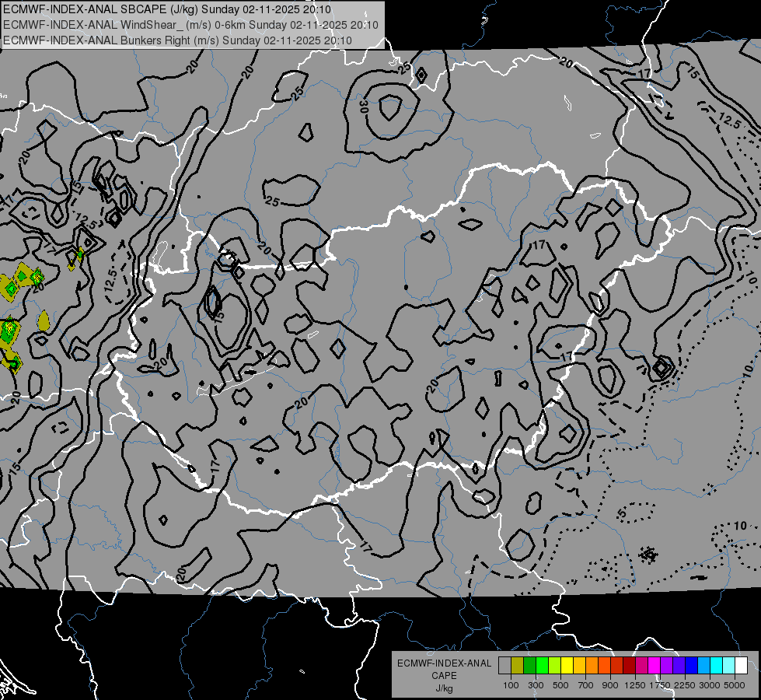Click the legend value 300
This screenshot has width=761, height=700.
tap(536, 685)
